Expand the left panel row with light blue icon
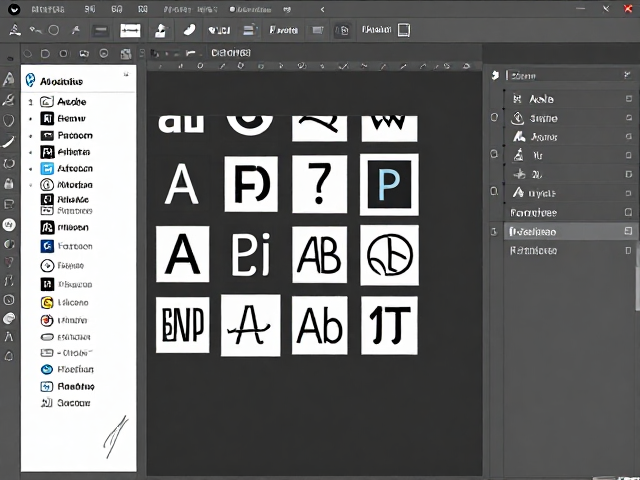 tap(30, 169)
